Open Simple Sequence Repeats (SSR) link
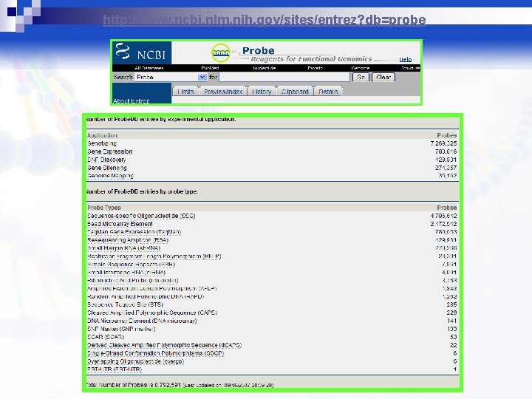The image size is (532, 399). pyautogui.click(x=131, y=265)
